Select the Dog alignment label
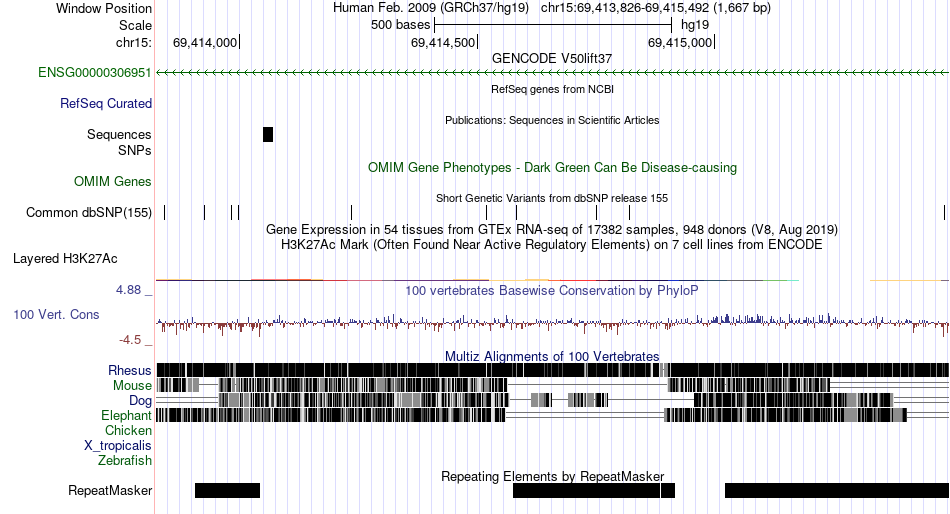950x514 pixels. pos(140,401)
